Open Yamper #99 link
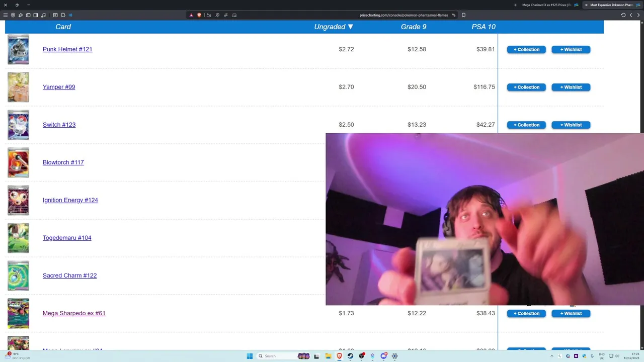This screenshot has width=644, height=362. pyautogui.click(x=59, y=87)
